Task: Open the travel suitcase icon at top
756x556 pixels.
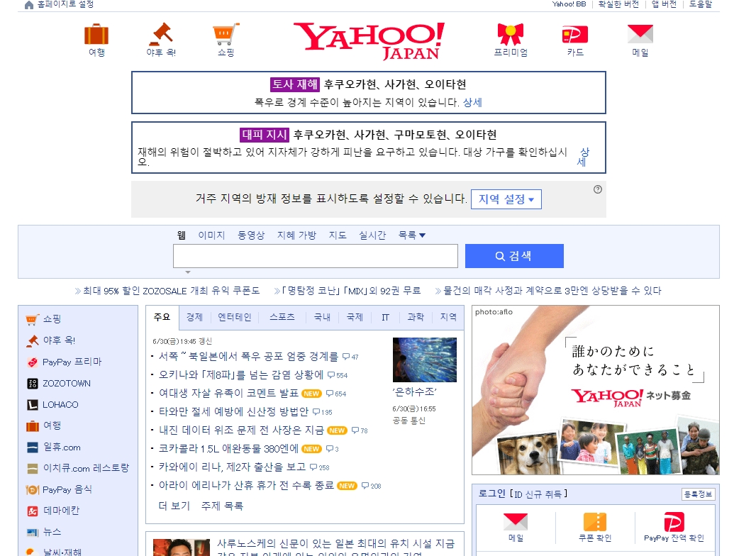Action: point(96,34)
